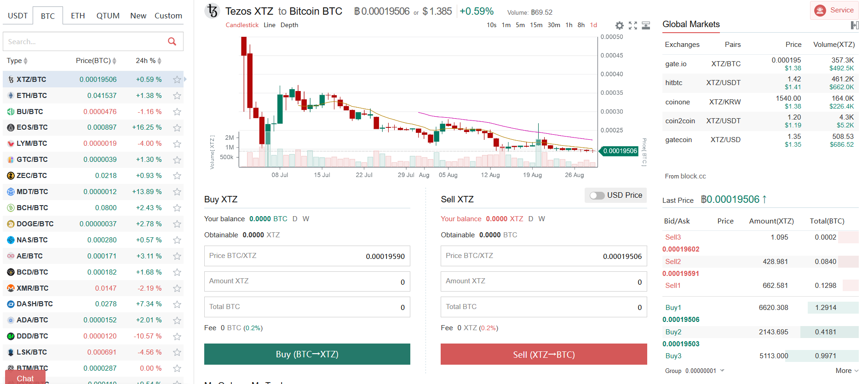Click the Buy Price BTC/XTZ field

[x=307, y=256]
